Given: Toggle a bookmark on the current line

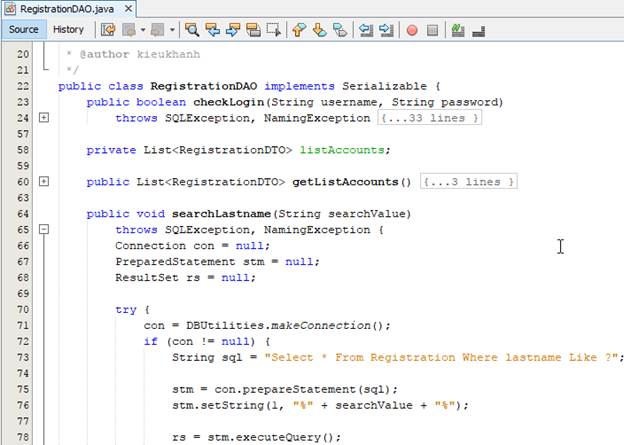Looking at the screenshot, I should point(340,30).
